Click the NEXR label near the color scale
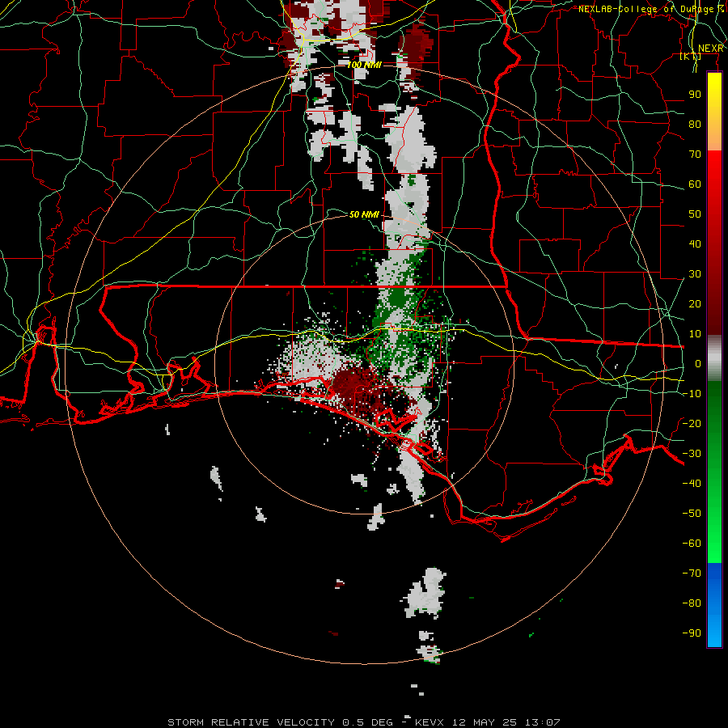Screen dimensions: 728x728 [711, 49]
